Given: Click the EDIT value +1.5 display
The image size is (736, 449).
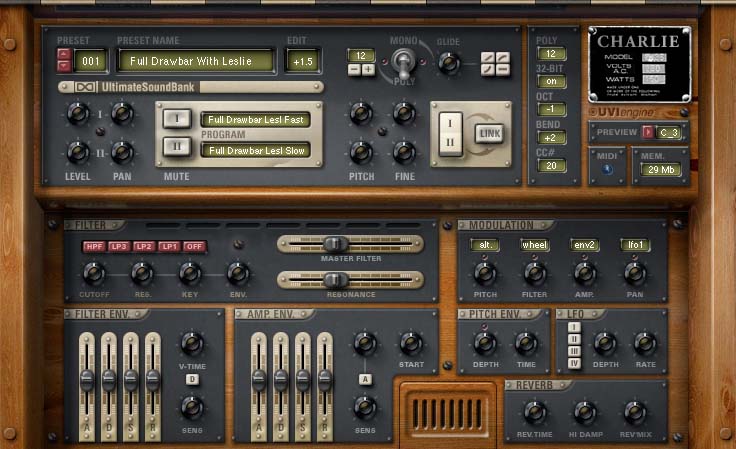Looking at the screenshot, I should point(303,61).
